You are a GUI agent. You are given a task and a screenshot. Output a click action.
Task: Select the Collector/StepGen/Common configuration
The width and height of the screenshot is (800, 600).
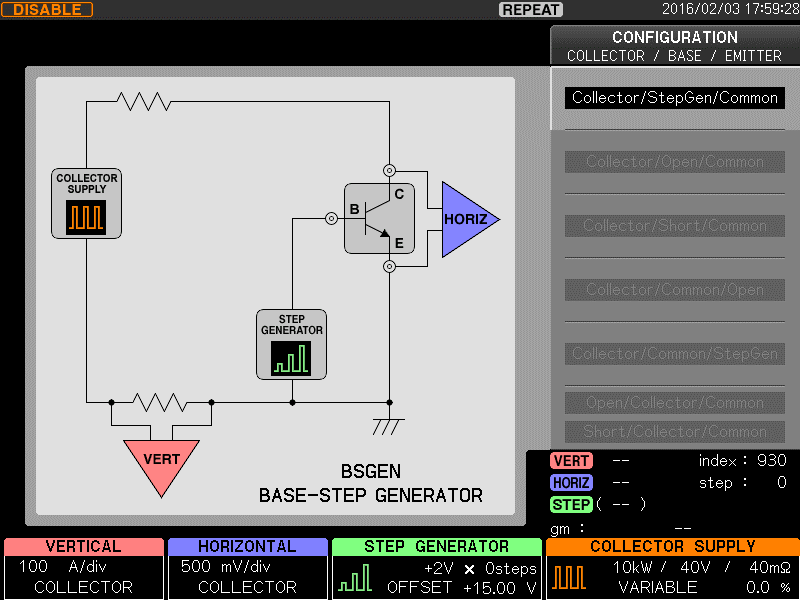tap(674, 97)
